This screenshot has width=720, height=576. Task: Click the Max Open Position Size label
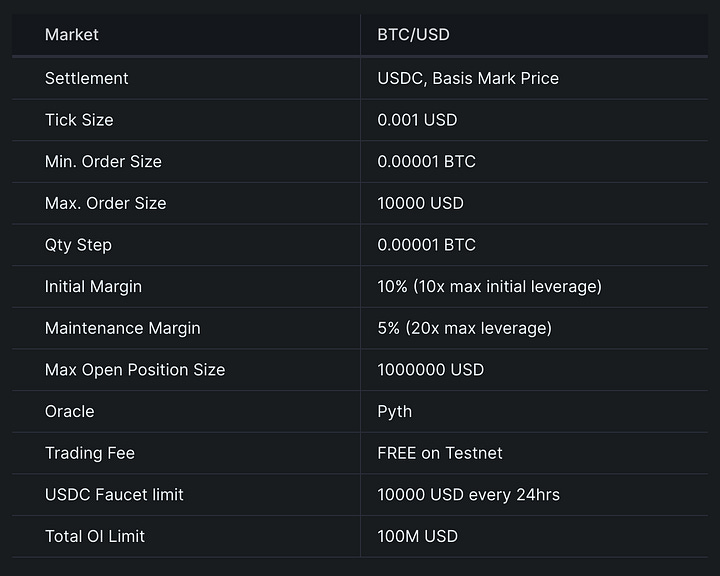pyautogui.click(x=135, y=370)
